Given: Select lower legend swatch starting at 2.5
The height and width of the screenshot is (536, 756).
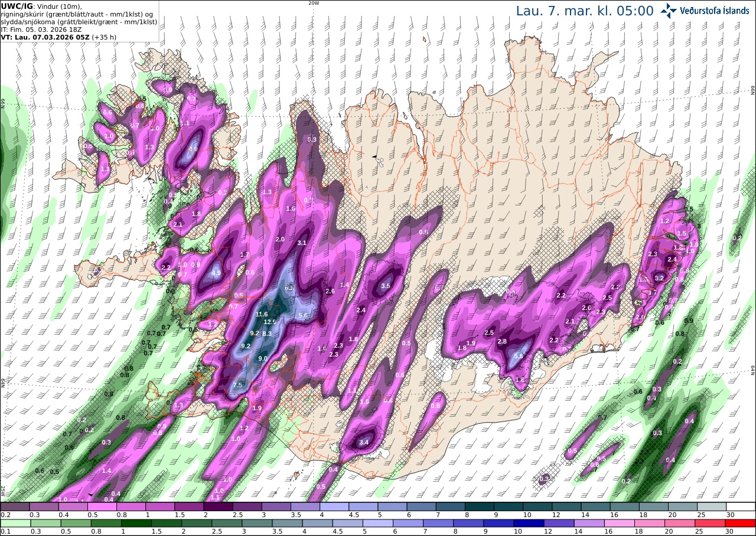Looking at the screenshot, I should pos(227,523).
